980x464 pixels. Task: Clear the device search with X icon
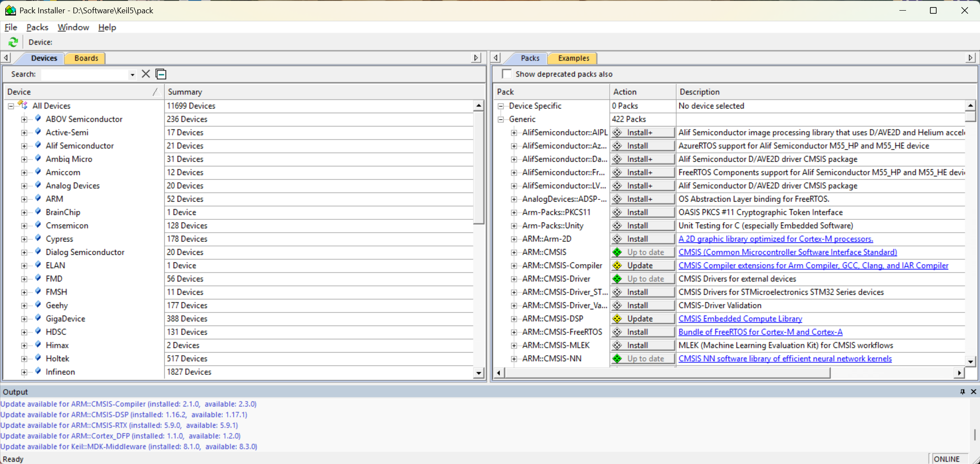pos(146,74)
